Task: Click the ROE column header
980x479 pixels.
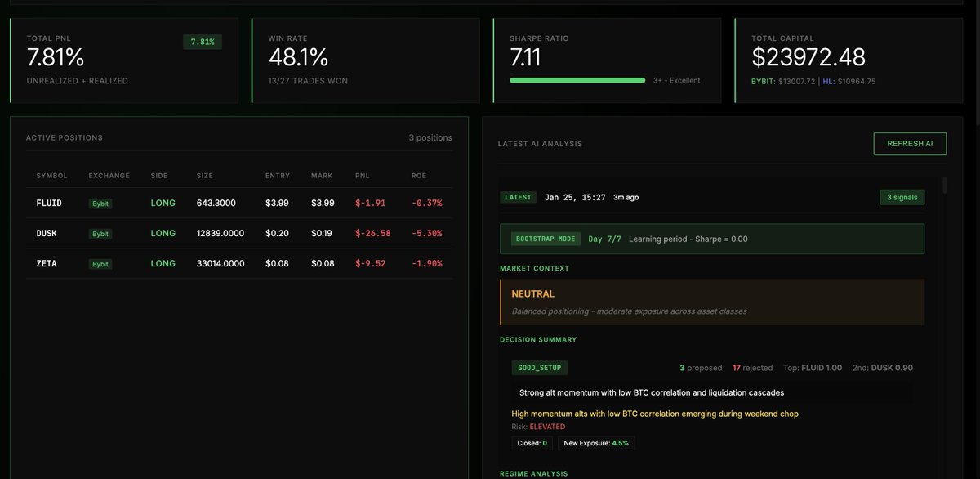Action: (x=419, y=176)
